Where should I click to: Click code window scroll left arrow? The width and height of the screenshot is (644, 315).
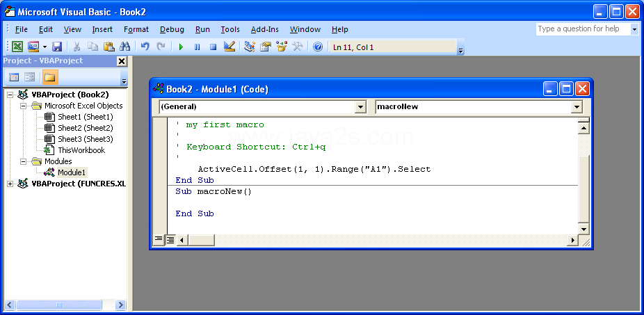(182, 239)
